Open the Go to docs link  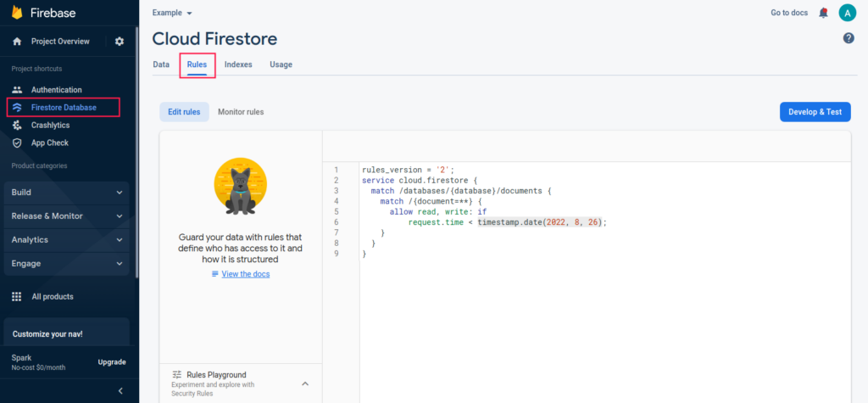click(789, 13)
